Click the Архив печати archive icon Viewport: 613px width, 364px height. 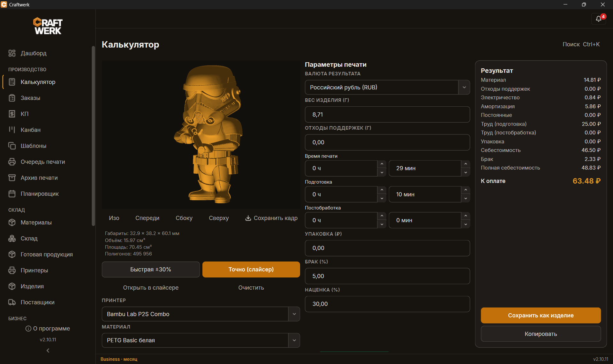(12, 178)
